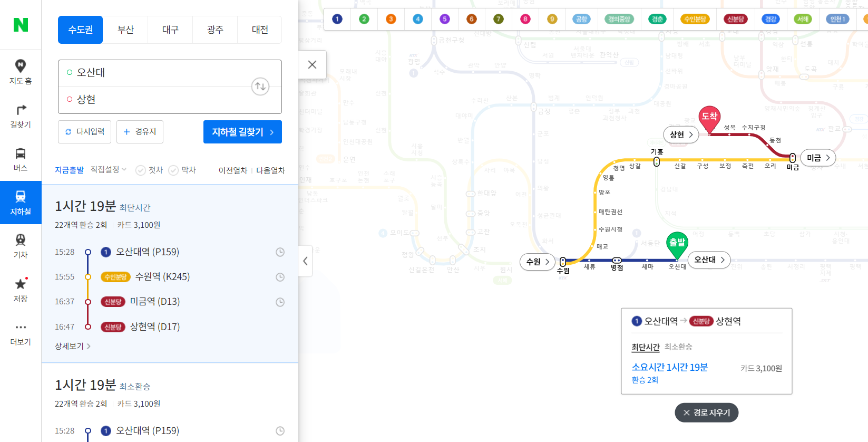Open 기차 train section

(21, 246)
